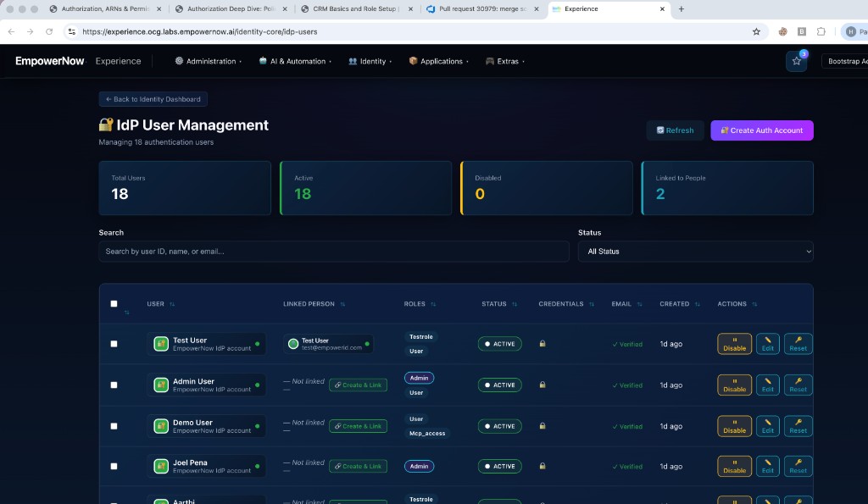The width and height of the screenshot is (868, 504).
Task: Click the Demo User avatar icon
Action: [x=161, y=426]
